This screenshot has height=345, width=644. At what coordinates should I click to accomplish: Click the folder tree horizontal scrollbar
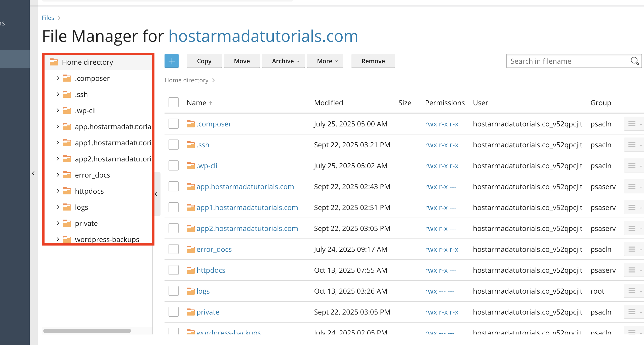coord(87,331)
